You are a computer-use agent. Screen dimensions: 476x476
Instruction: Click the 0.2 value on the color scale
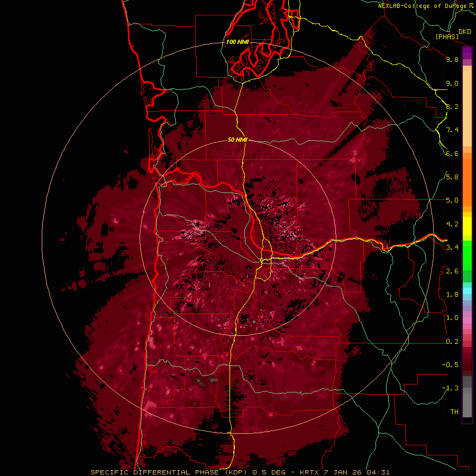(452, 342)
